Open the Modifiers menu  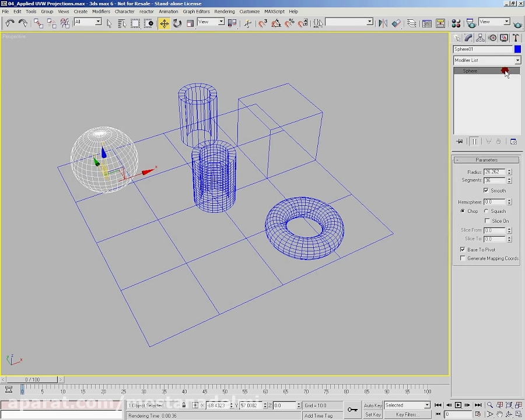[x=101, y=11]
